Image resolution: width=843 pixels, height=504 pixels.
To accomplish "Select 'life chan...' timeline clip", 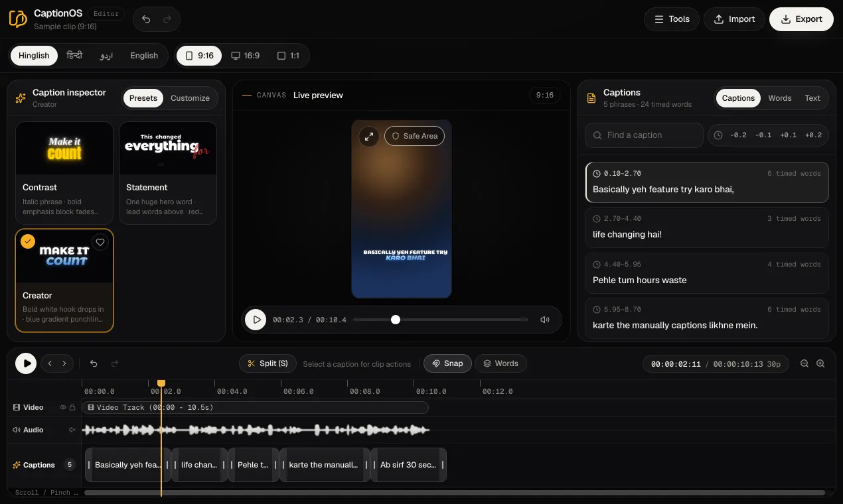I will coord(199,465).
